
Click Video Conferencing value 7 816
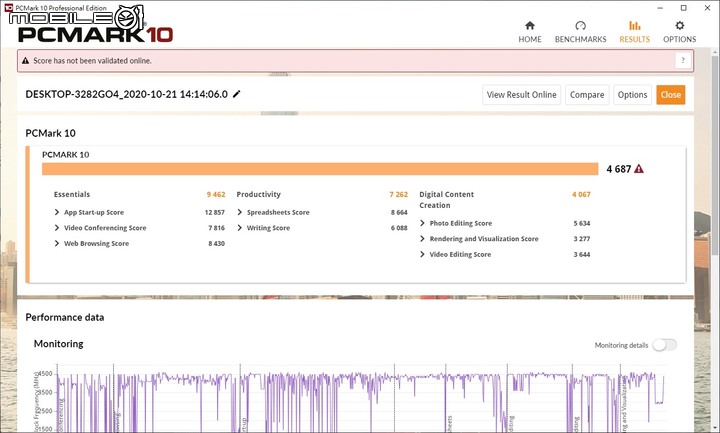click(216, 228)
